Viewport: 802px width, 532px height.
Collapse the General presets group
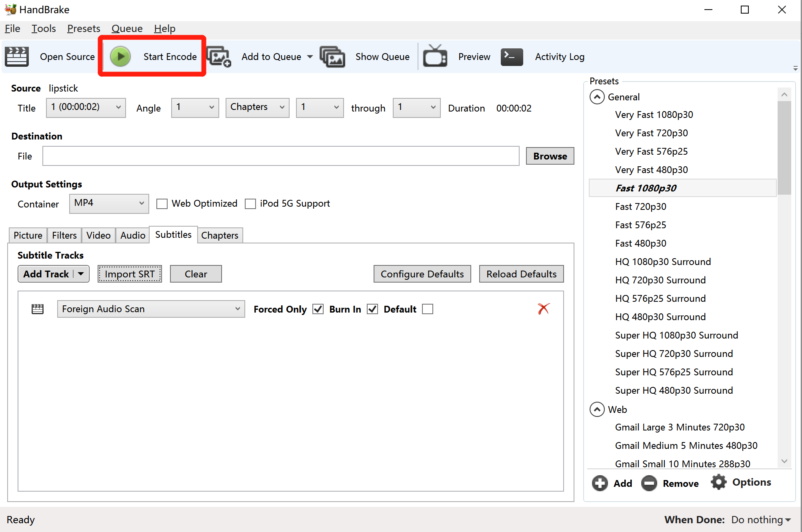click(x=597, y=97)
